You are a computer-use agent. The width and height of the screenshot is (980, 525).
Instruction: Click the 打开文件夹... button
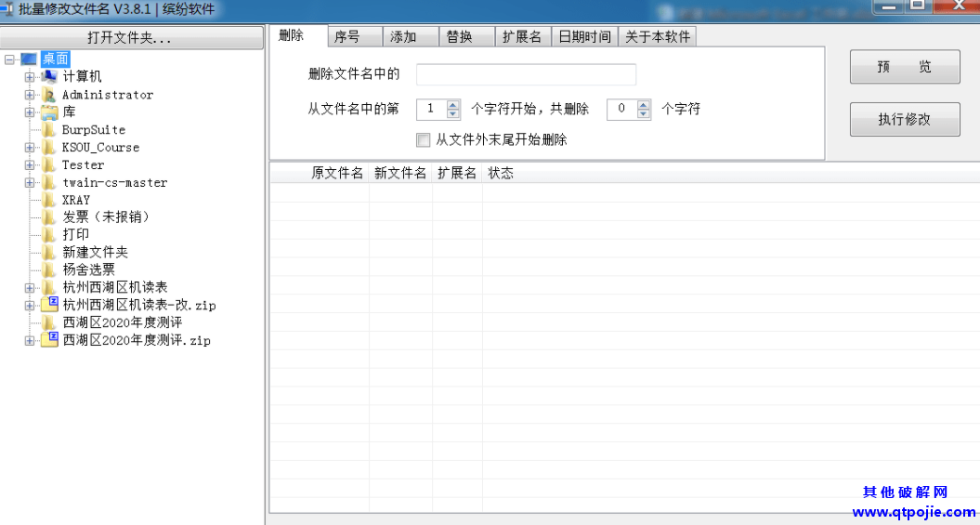[x=131, y=37]
